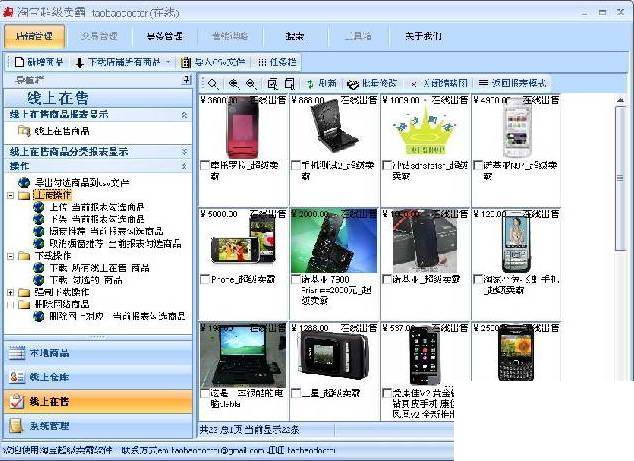
Task: Open the 本地商品 section label
Action: click(49, 353)
